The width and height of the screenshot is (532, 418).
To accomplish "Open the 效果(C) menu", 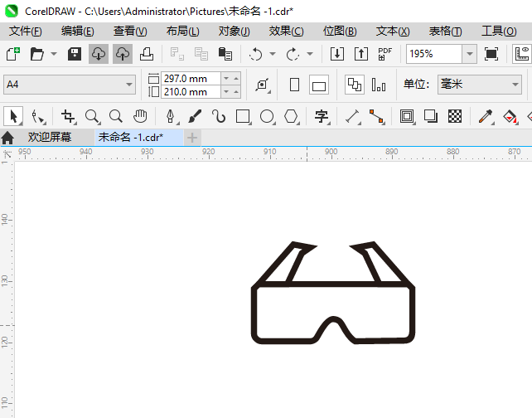I will point(287,32).
